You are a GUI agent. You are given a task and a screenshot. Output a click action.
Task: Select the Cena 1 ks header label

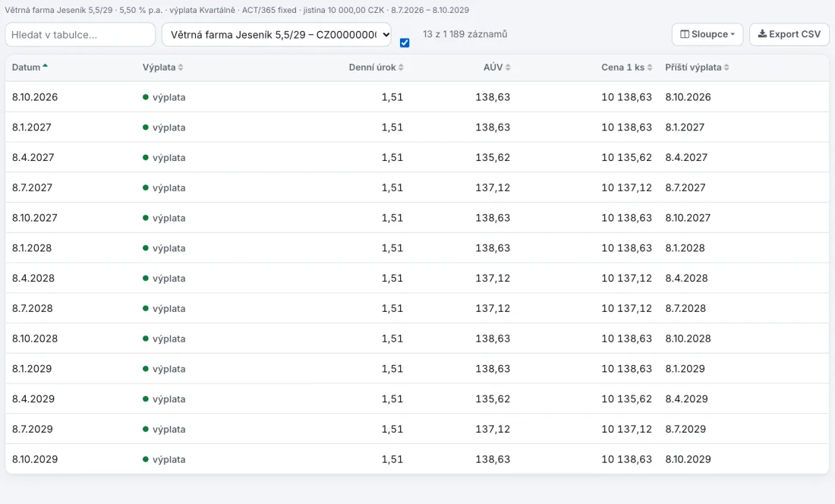(x=623, y=68)
